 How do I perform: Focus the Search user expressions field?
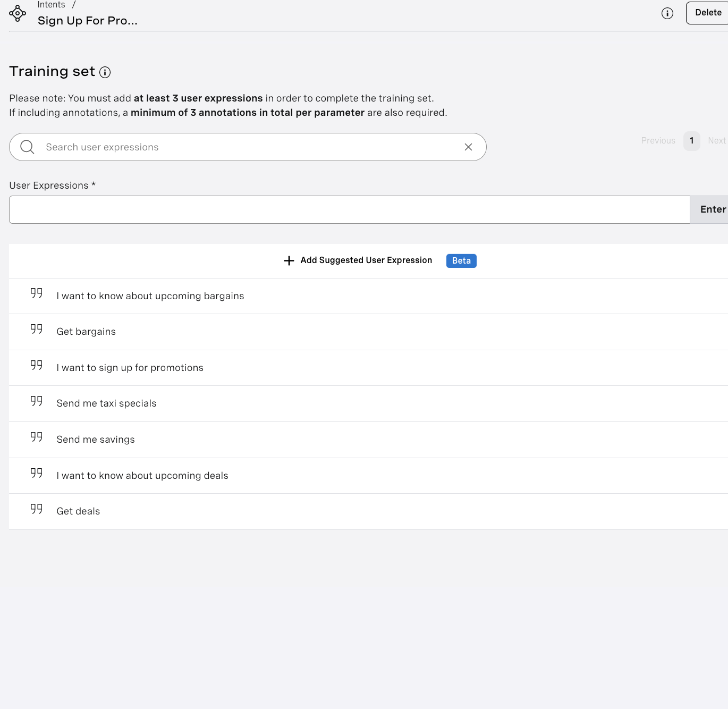[248, 147]
